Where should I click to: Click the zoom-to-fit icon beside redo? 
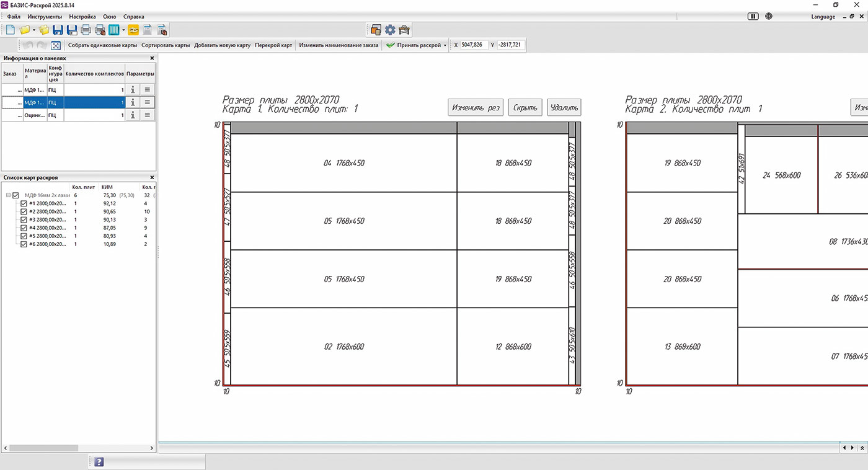point(56,45)
